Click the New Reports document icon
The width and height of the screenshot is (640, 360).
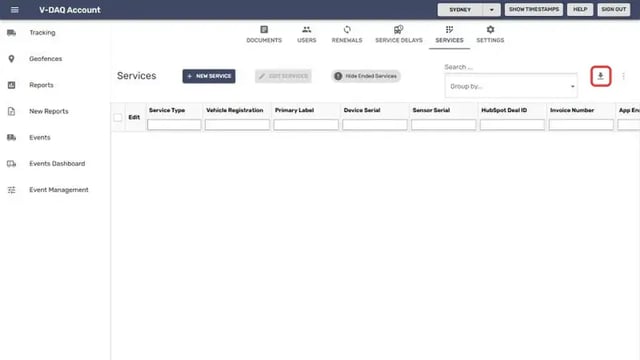tap(11, 111)
